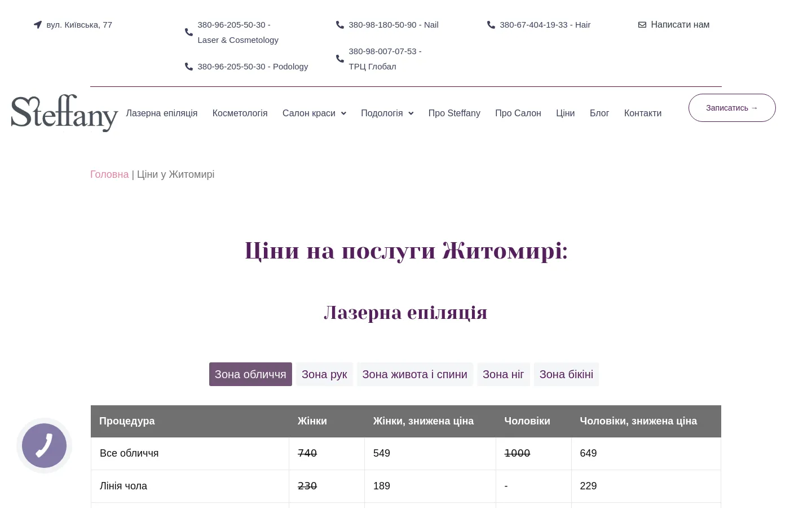Image resolution: width=812 pixels, height=508 pixels.
Task: Click address вул. Київська, 77
Action: tap(80, 25)
